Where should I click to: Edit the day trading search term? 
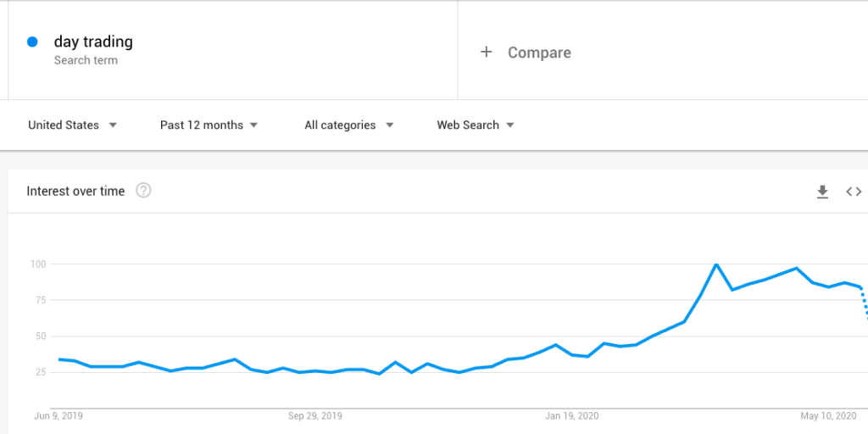[x=93, y=42]
